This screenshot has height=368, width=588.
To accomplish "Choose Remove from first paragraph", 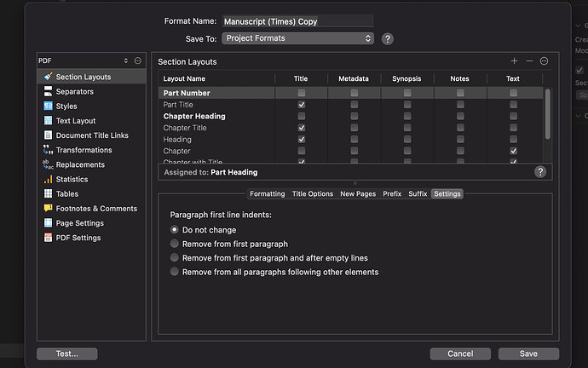I will [174, 244].
